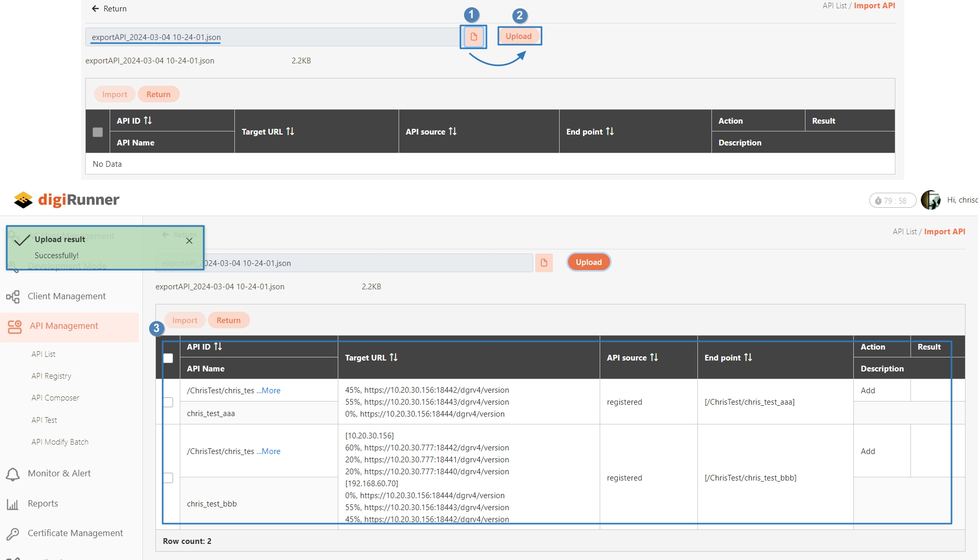
Task: Click the session timer 79:58 indicator
Action: click(892, 201)
